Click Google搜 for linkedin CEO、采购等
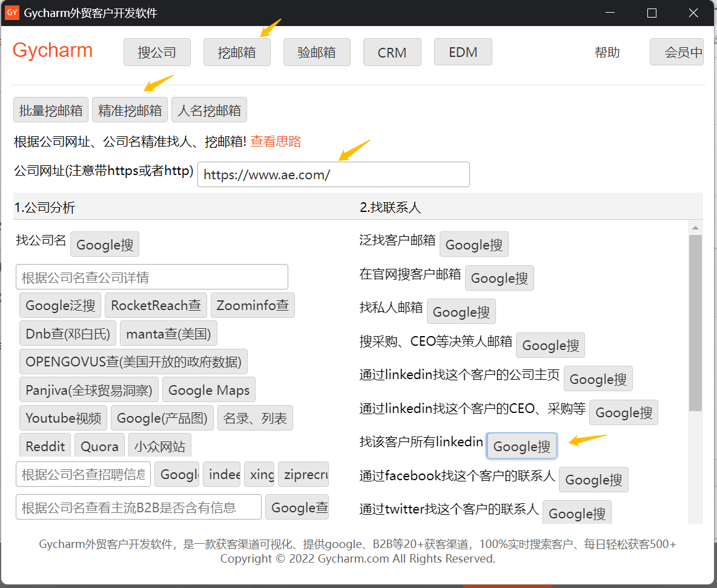This screenshot has width=717, height=588. click(x=624, y=412)
